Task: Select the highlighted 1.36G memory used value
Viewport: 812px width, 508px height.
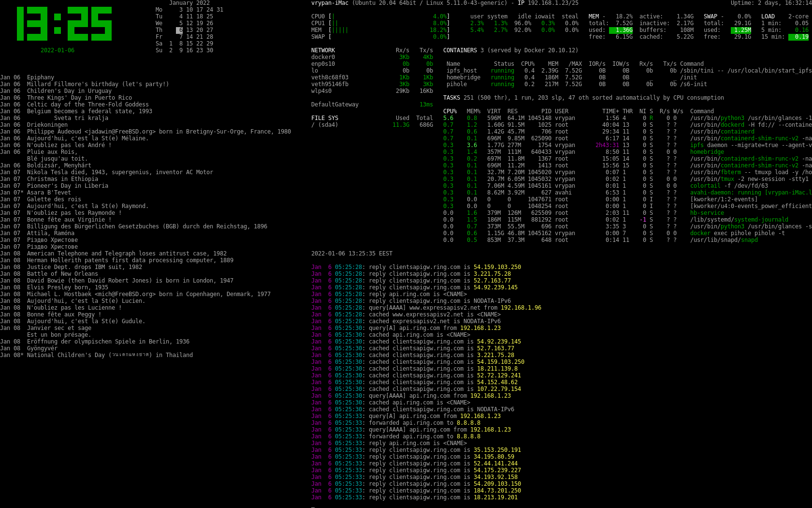Action: 621,30
